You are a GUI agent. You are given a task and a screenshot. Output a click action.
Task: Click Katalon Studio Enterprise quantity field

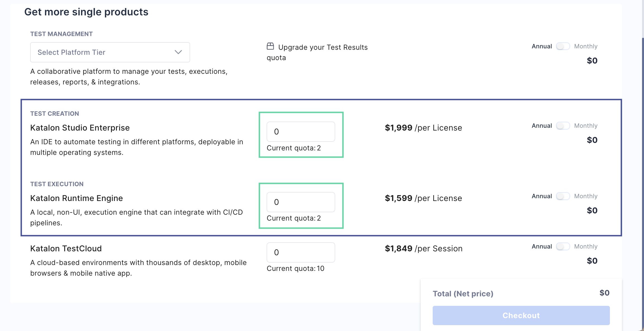pyautogui.click(x=301, y=132)
